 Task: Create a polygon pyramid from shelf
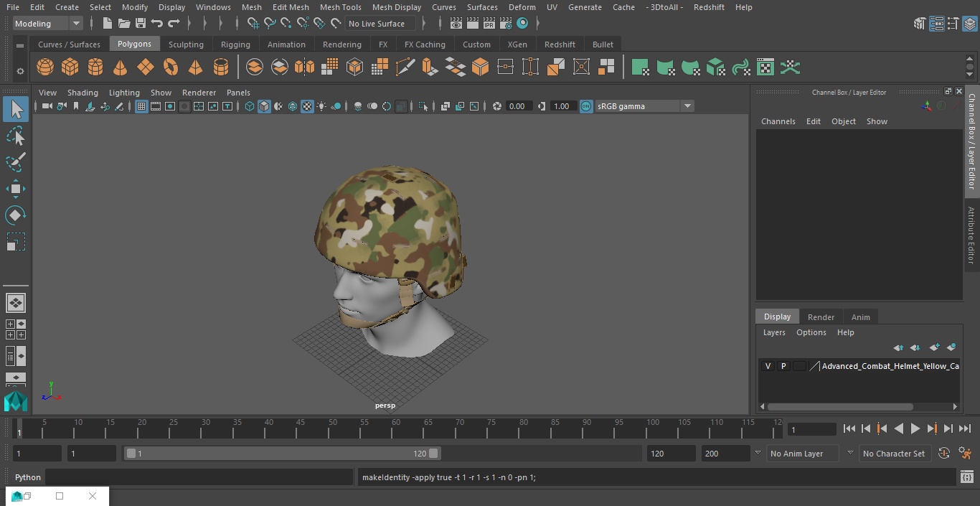195,67
